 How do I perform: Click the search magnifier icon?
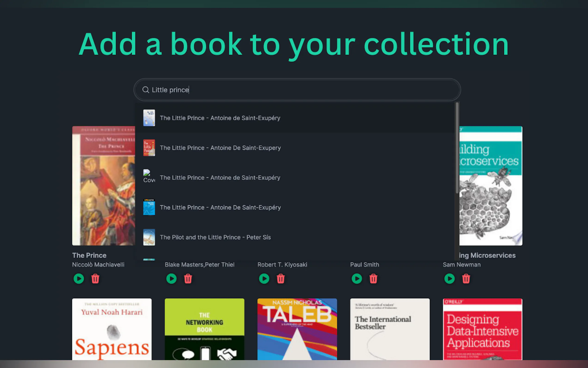click(145, 90)
